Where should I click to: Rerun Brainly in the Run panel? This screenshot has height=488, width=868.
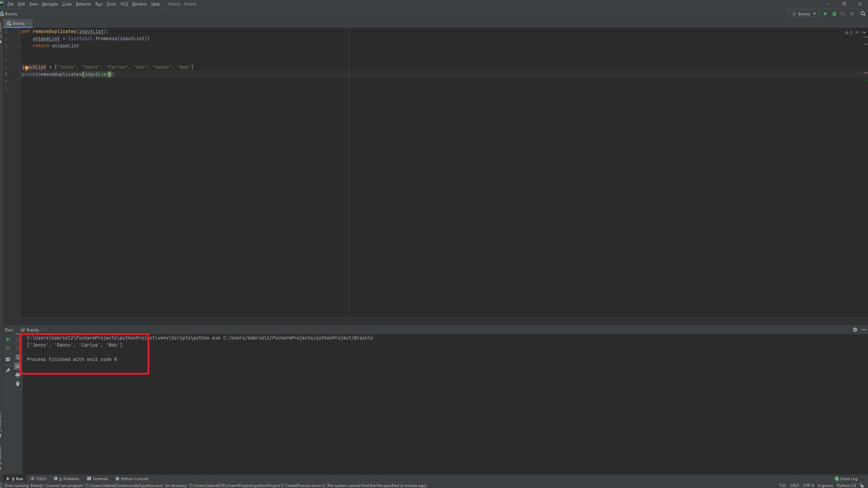click(x=8, y=339)
